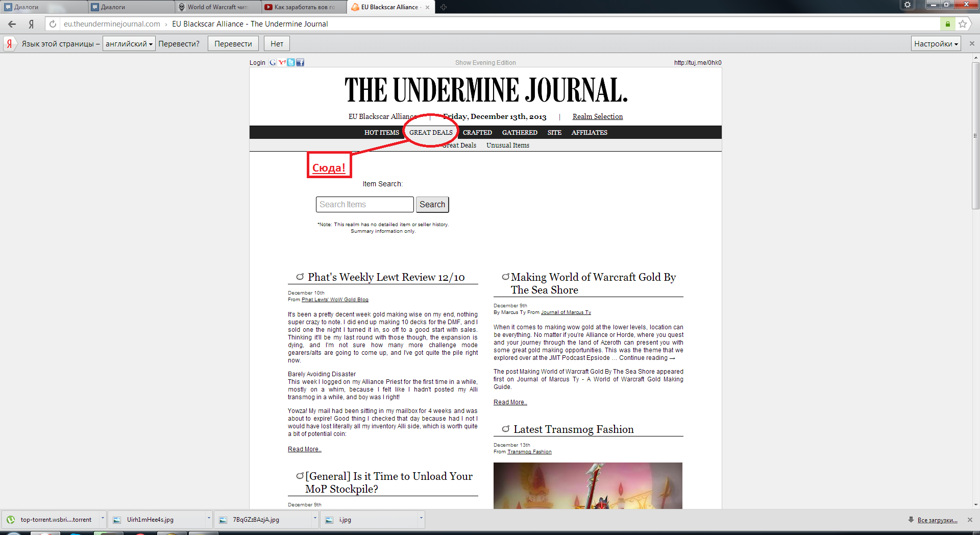Open a new tab with plus icon

(x=443, y=7)
